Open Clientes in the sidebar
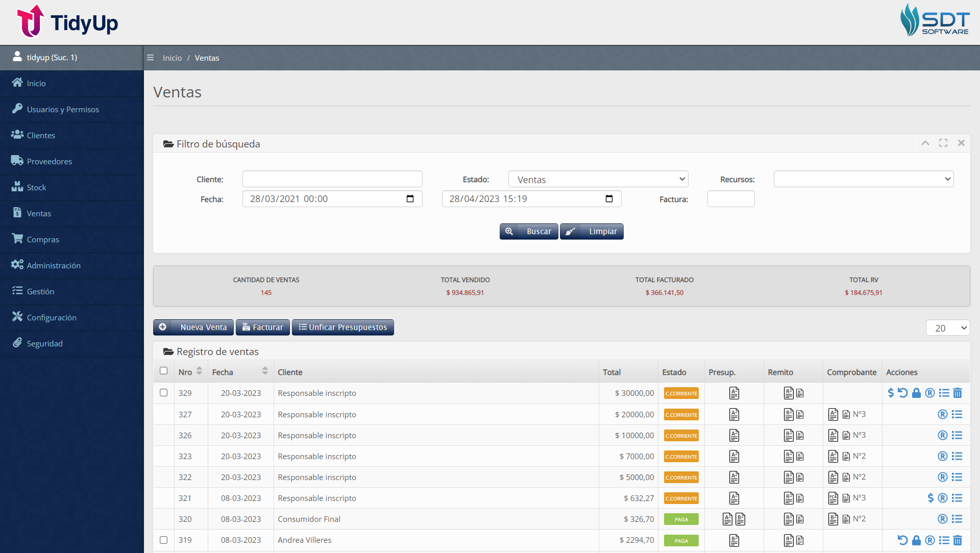 pos(71,135)
